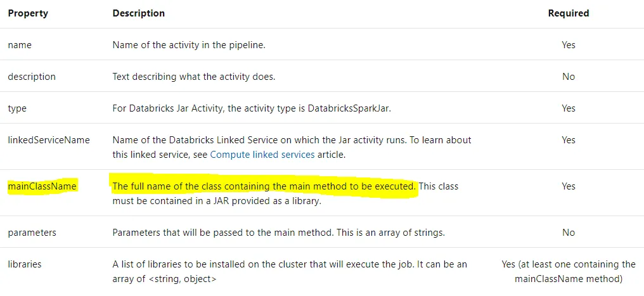
Task: Click the DatabricksSparkJar activity type description
Action: [252, 108]
